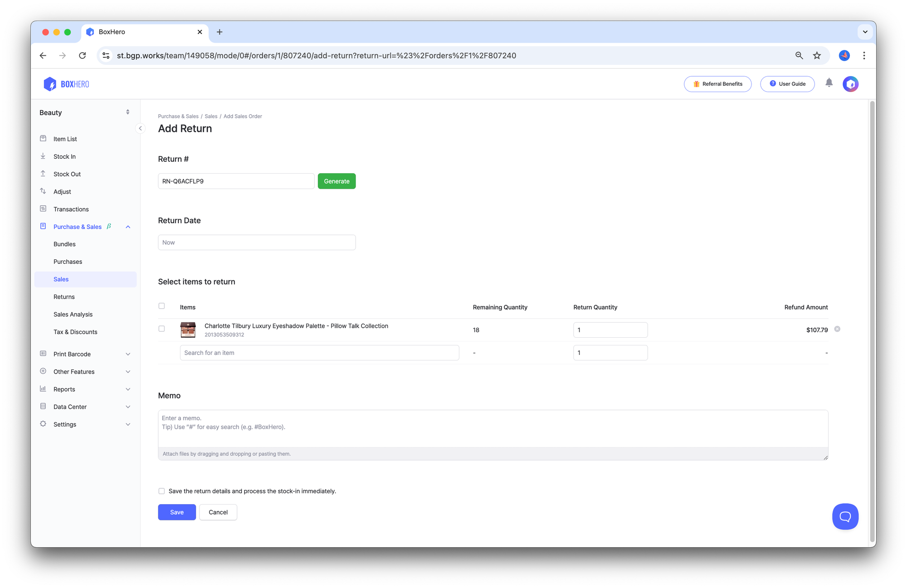
Task: Select the Stock In icon
Action: pyautogui.click(x=43, y=156)
